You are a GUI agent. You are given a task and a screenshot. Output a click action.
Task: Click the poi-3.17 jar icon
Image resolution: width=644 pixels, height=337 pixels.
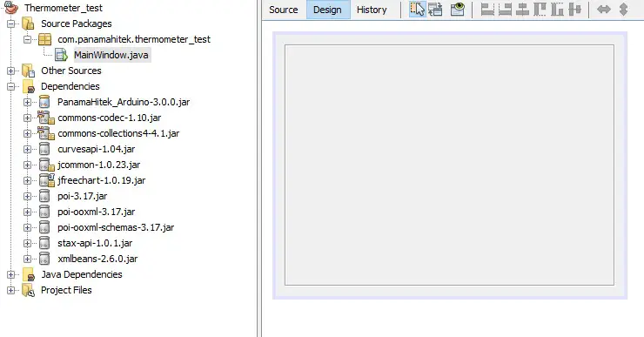coord(44,196)
